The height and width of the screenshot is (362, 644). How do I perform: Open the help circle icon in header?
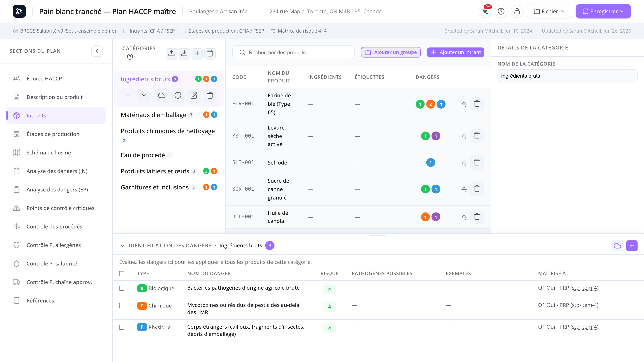pos(501,11)
